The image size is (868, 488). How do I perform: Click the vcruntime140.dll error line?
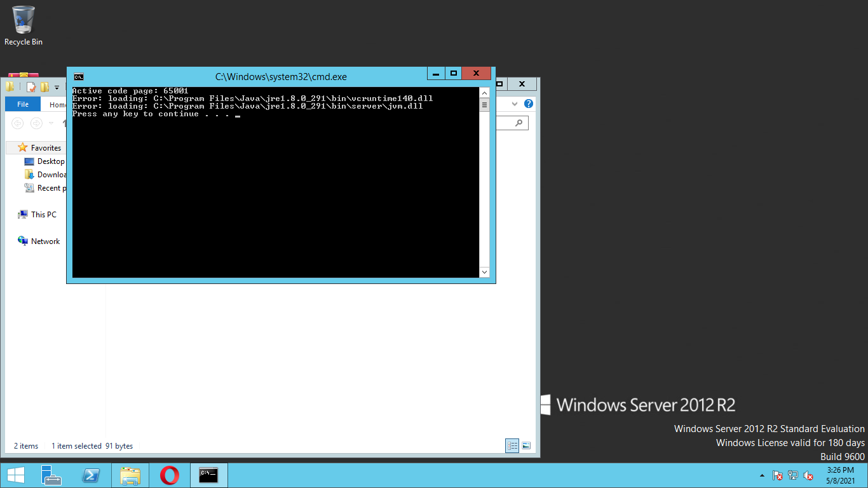(x=253, y=98)
